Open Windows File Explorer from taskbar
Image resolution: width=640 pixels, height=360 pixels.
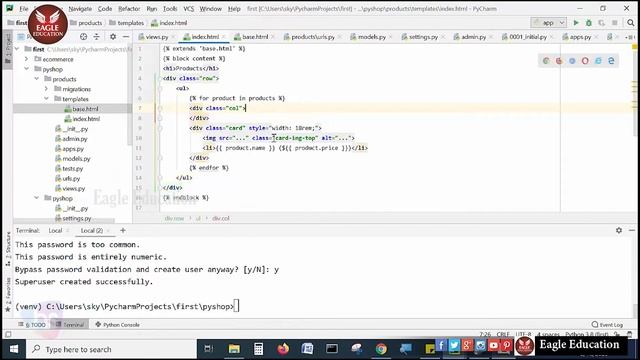pyautogui.click(x=234, y=349)
